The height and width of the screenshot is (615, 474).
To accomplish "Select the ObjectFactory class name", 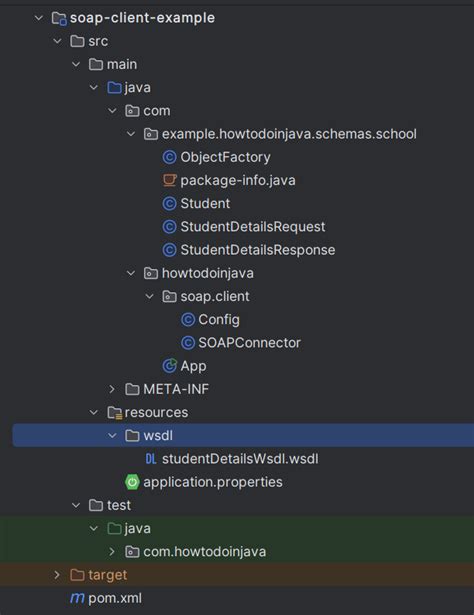I will (x=225, y=157).
